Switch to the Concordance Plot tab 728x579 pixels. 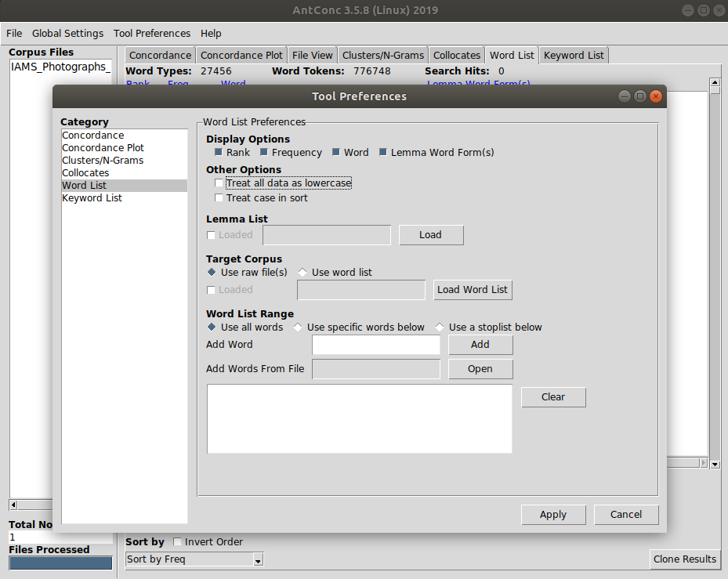tap(241, 56)
